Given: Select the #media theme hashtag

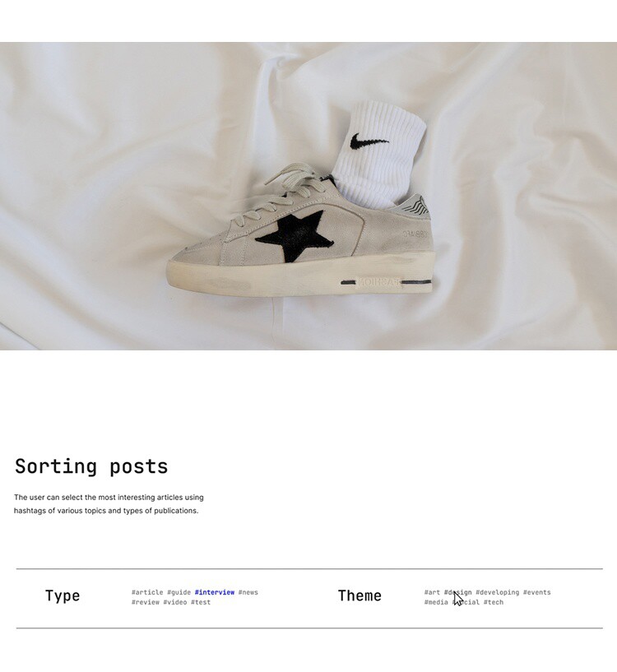Looking at the screenshot, I should point(436,602).
